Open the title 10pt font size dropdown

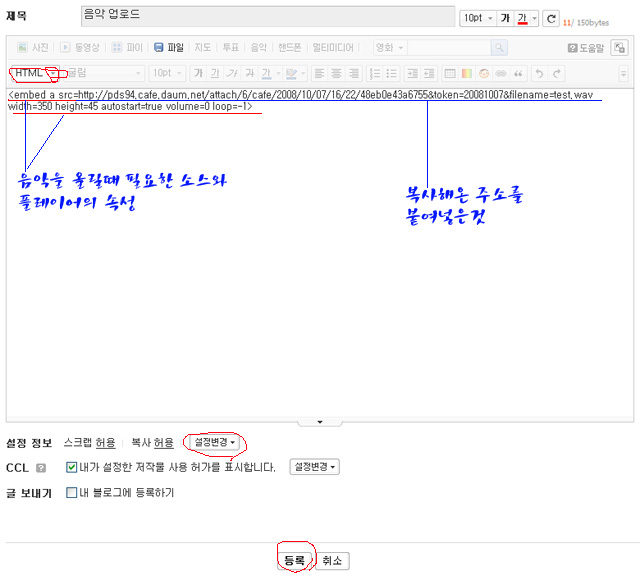point(478,18)
